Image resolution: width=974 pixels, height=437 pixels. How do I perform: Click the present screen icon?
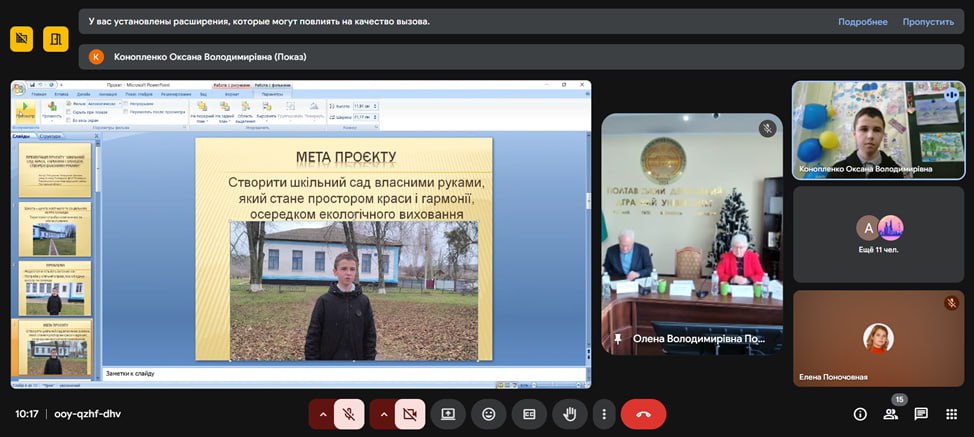click(448, 414)
